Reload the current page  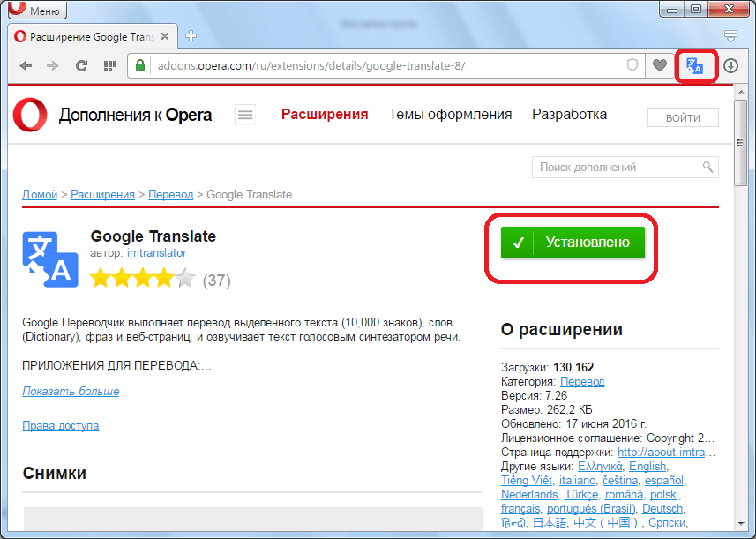(x=81, y=65)
